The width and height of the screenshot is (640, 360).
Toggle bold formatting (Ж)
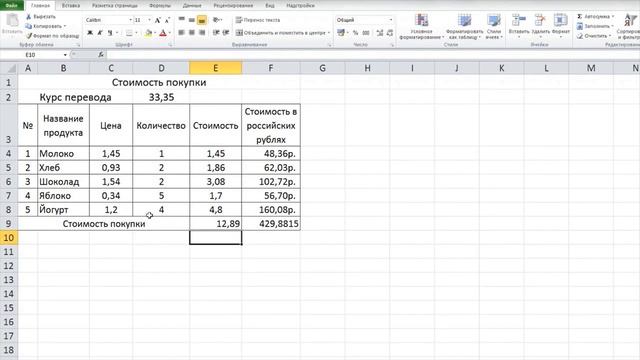90,33
